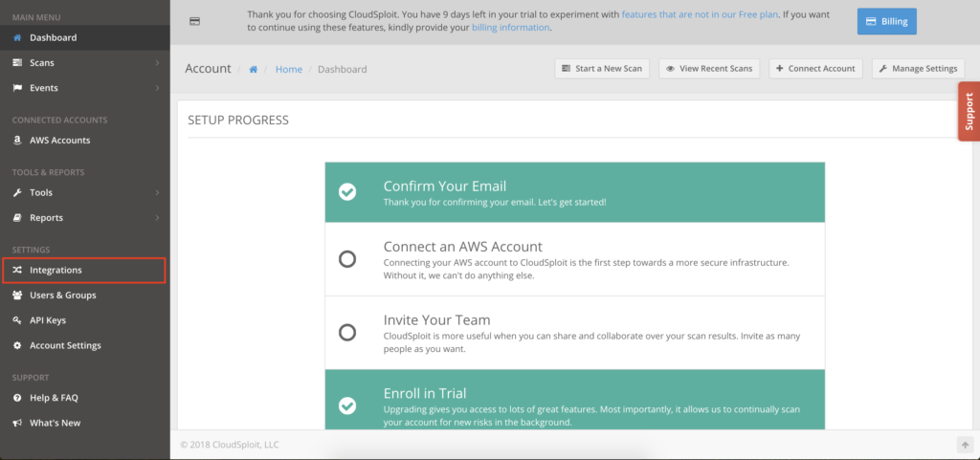Expand the Scans submenu

point(157,63)
